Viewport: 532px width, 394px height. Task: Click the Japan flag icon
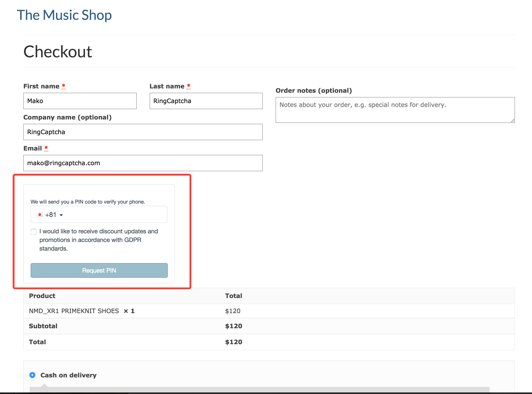pos(40,215)
